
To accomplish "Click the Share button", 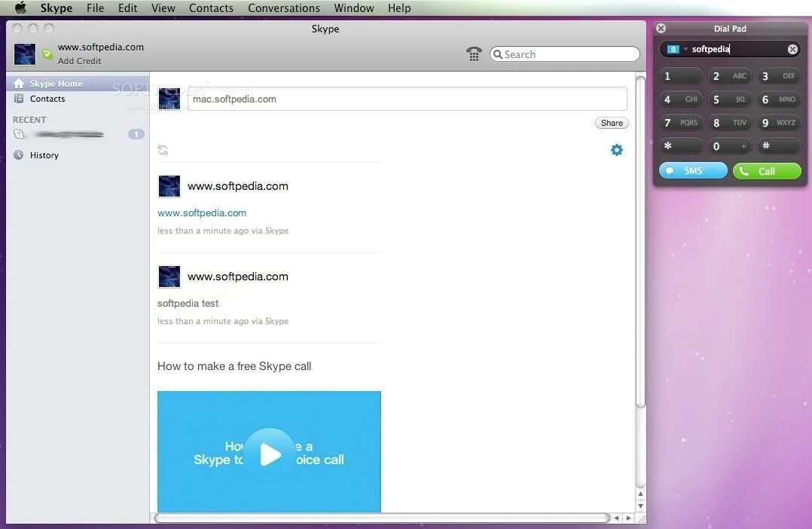I will 612,123.
